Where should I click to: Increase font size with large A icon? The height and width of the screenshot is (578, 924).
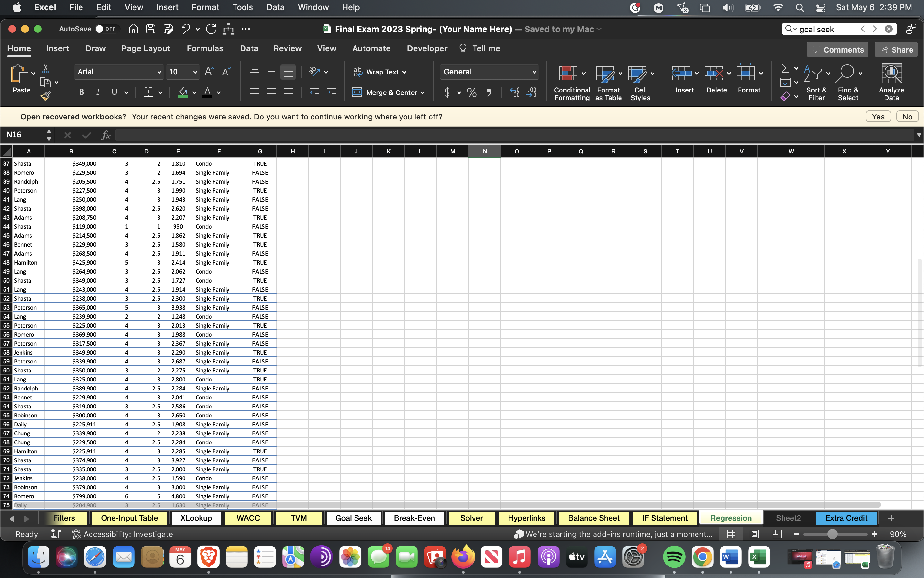pyautogui.click(x=209, y=72)
